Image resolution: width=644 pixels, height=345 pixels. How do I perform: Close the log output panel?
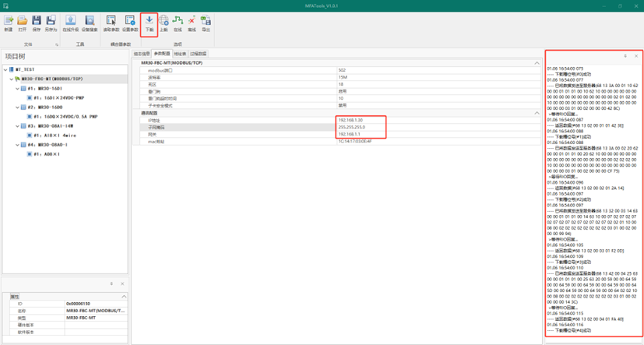[x=636, y=56]
